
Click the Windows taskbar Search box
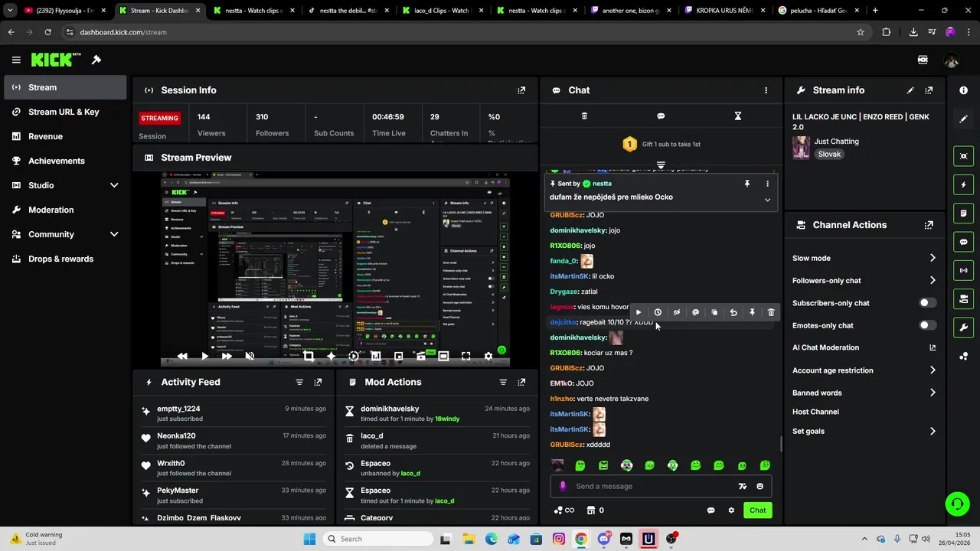[378, 539]
